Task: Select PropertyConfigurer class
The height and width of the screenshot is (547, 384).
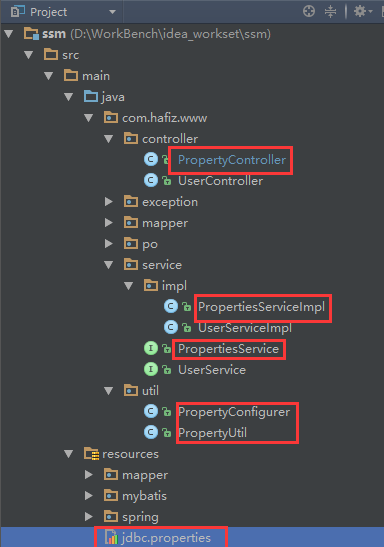Action: click(234, 412)
